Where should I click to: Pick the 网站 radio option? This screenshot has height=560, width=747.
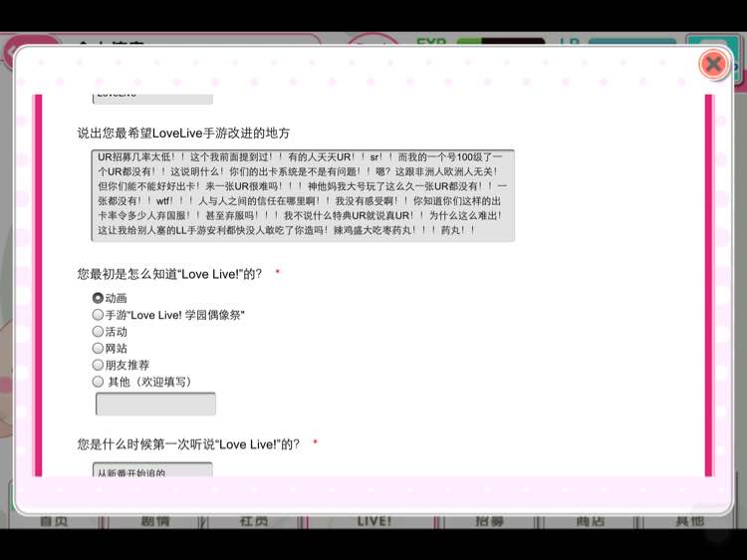(x=98, y=348)
